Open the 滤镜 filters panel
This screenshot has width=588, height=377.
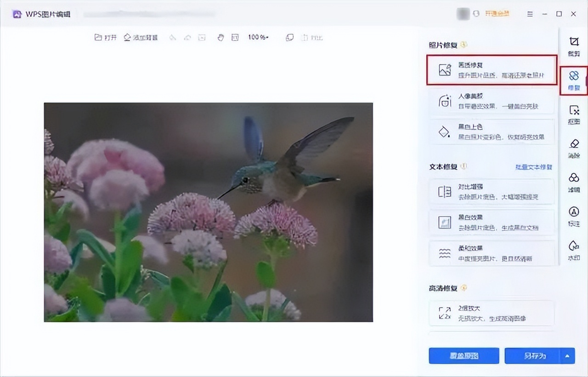click(x=573, y=182)
